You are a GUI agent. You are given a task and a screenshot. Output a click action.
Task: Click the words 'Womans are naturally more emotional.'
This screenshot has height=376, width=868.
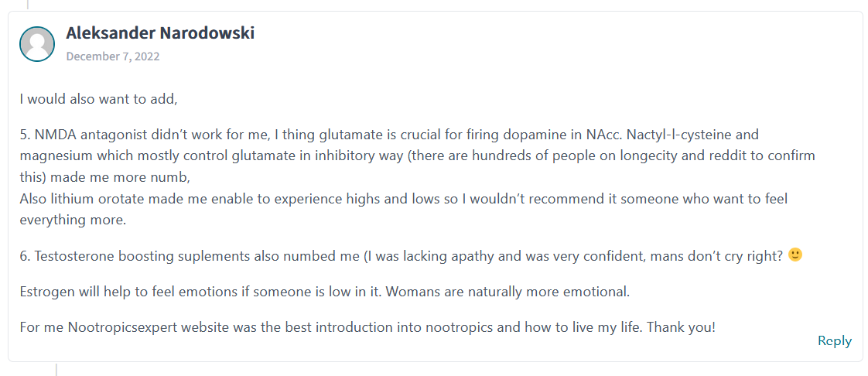507,291
